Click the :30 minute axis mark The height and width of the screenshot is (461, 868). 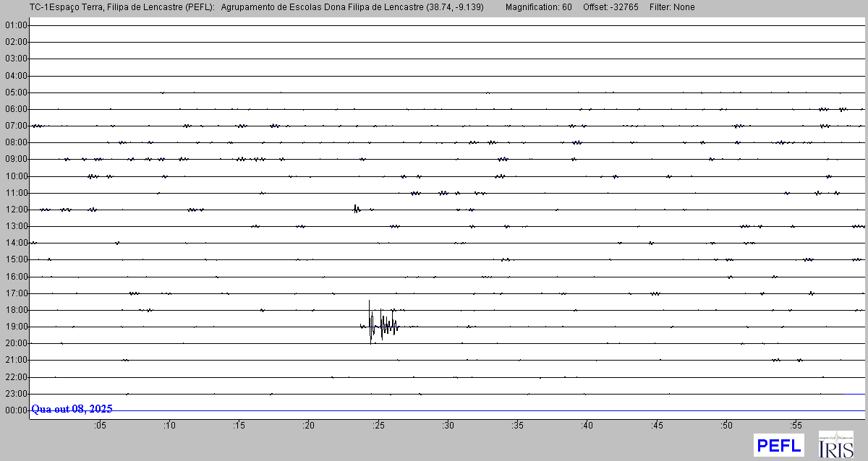pos(448,425)
